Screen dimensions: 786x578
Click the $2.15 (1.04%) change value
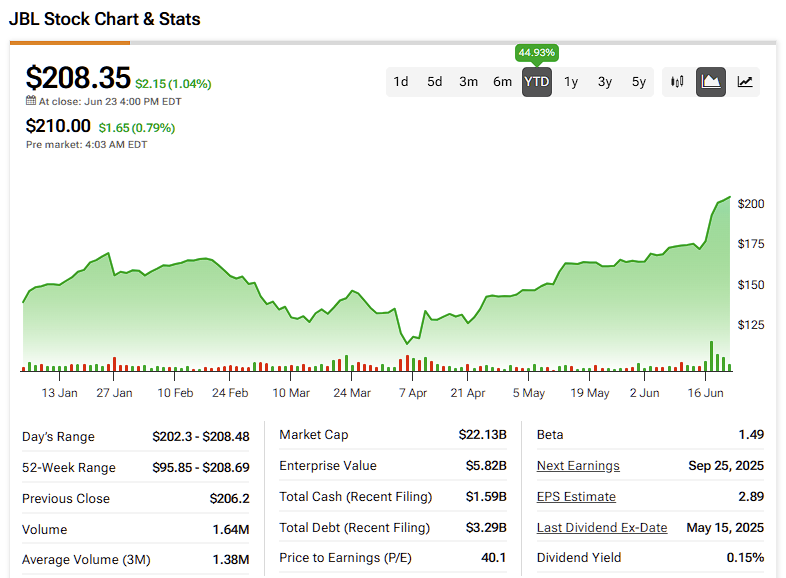click(x=173, y=84)
